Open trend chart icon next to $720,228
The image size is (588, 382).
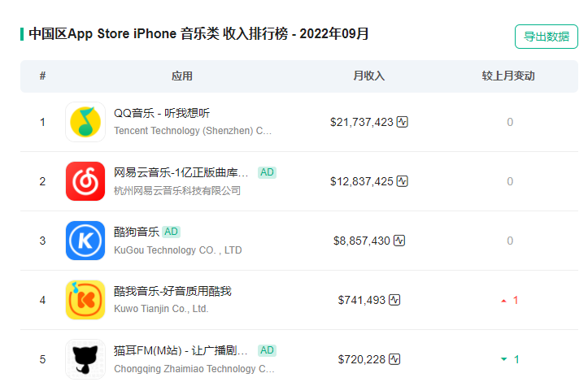[x=394, y=359]
